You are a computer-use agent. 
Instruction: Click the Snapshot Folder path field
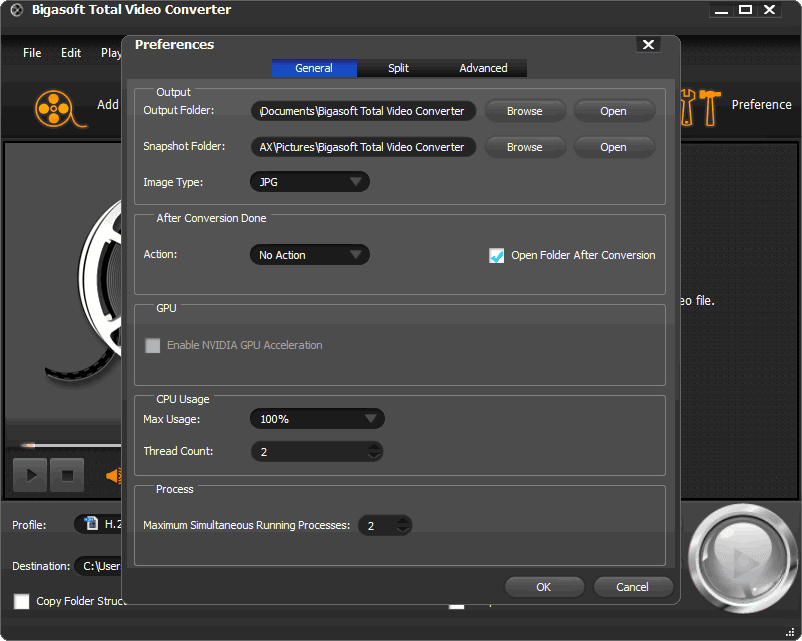pos(363,147)
